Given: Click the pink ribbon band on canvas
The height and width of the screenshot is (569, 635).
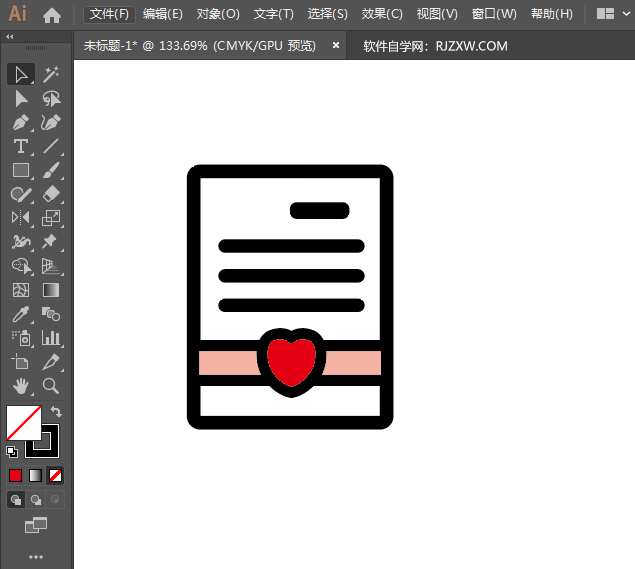Looking at the screenshot, I should pyautogui.click(x=228, y=363).
